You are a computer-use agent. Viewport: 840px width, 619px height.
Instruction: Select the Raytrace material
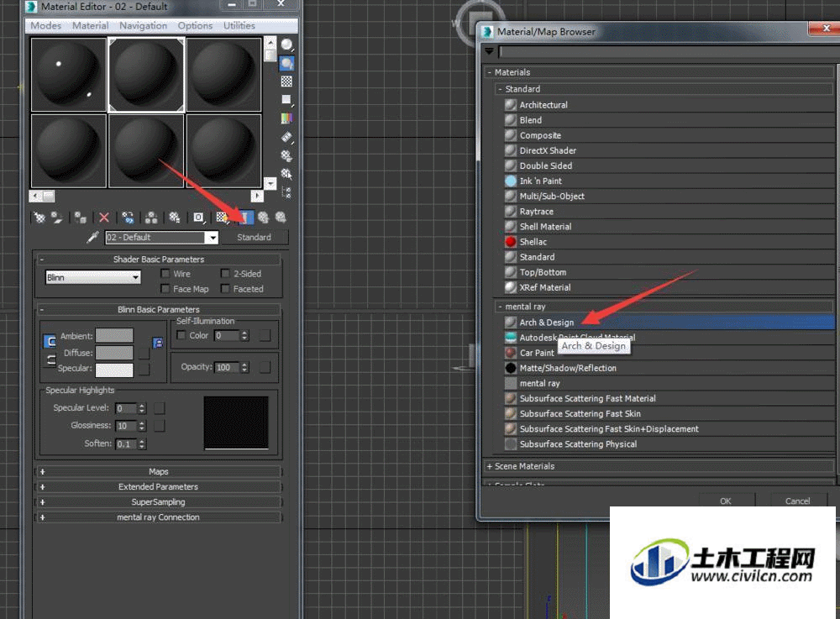click(x=669, y=212)
